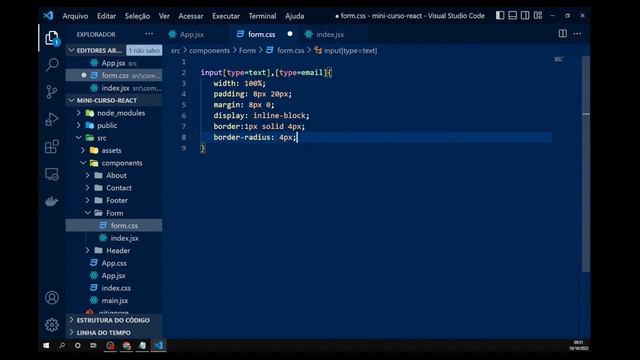Collapse the components folder
This screenshot has height=360, width=640.
114,163
